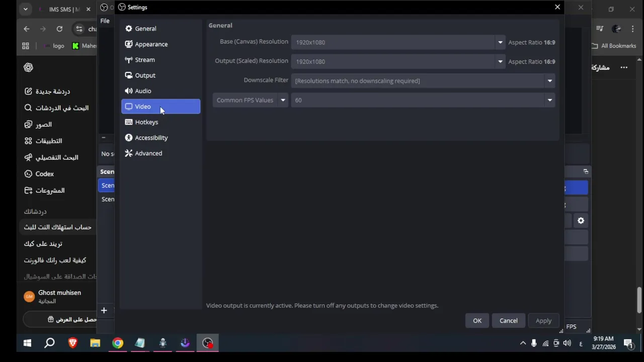Viewport: 644px width, 362px height.
Task: Open the 'logo' bookmark
Action: (x=54, y=46)
